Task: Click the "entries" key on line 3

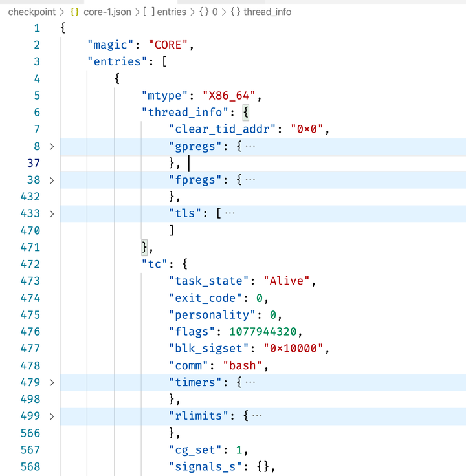Action: [117, 61]
